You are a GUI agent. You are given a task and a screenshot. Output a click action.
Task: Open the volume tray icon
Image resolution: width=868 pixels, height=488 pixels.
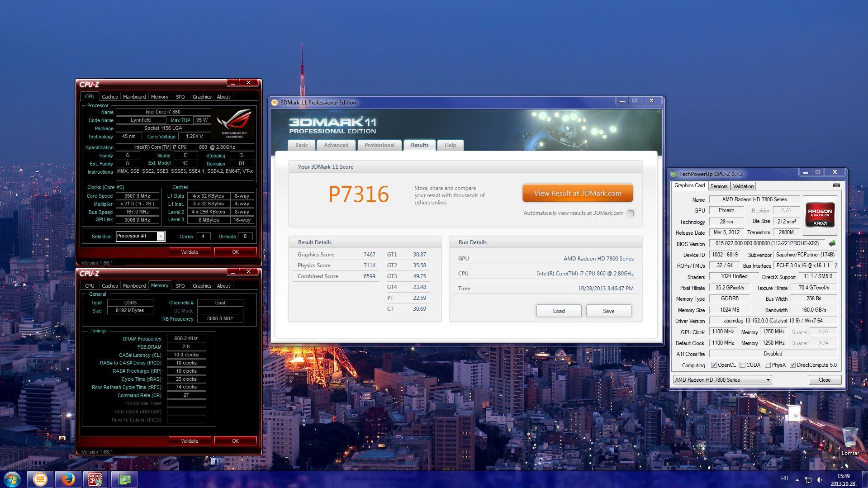click(819, 479)
